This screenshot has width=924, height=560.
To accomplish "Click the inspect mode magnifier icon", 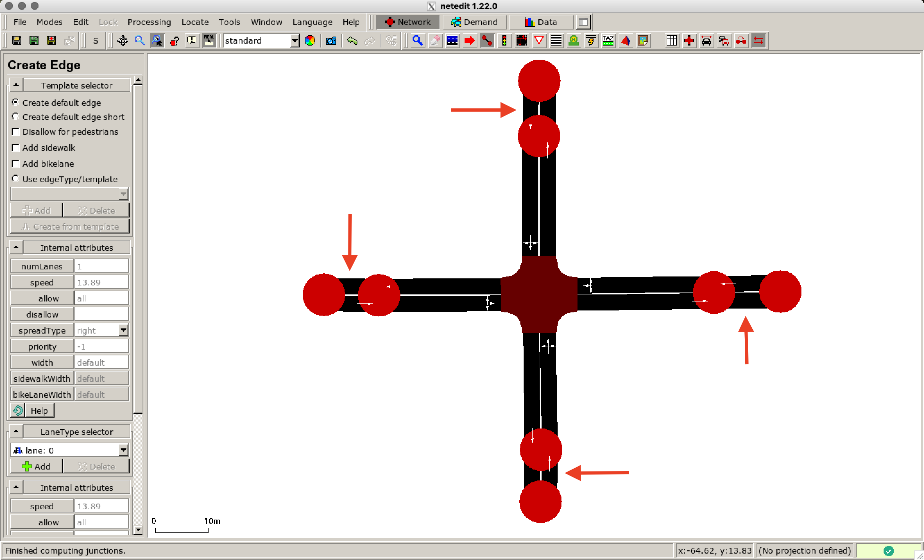I will 417,40.
